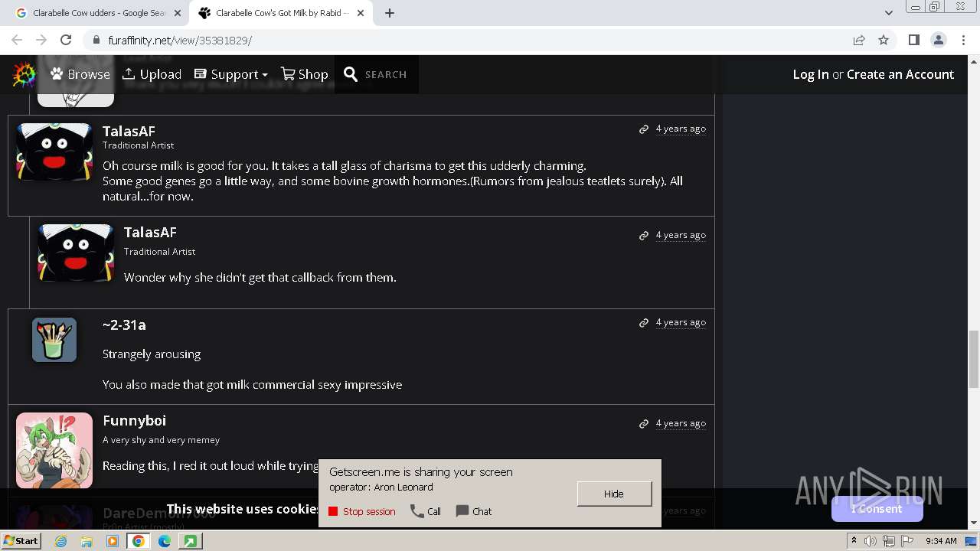Click TalasAF username on reply comment
Image resolution: width=980 pixels, height=551 pixels.
(150, 232)
